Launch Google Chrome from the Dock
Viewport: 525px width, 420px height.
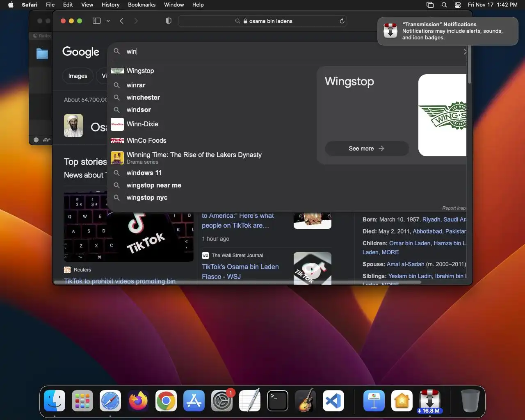[166, 401]
